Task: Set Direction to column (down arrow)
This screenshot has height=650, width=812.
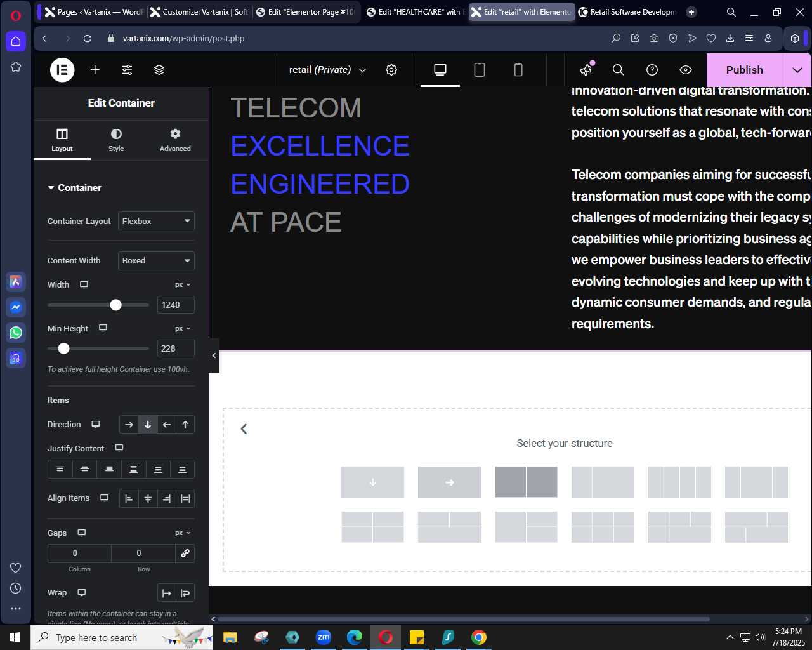Action: point(148,425)
